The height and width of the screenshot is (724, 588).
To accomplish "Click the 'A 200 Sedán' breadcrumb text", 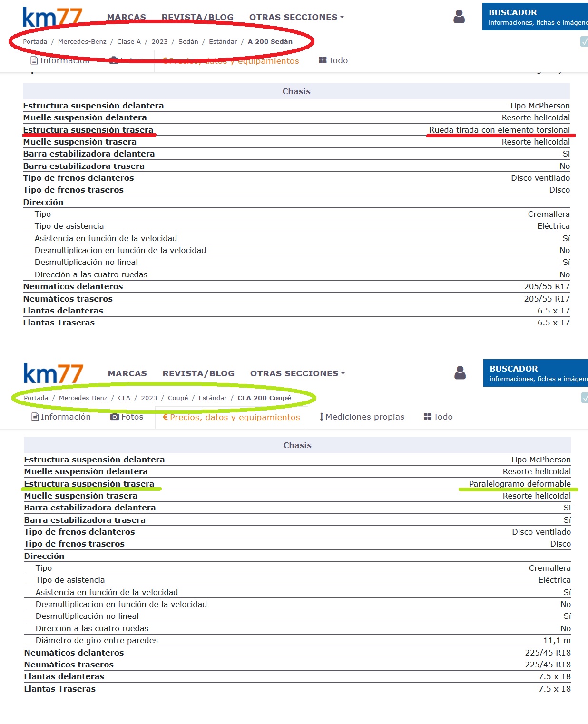I will click(270, 41).
